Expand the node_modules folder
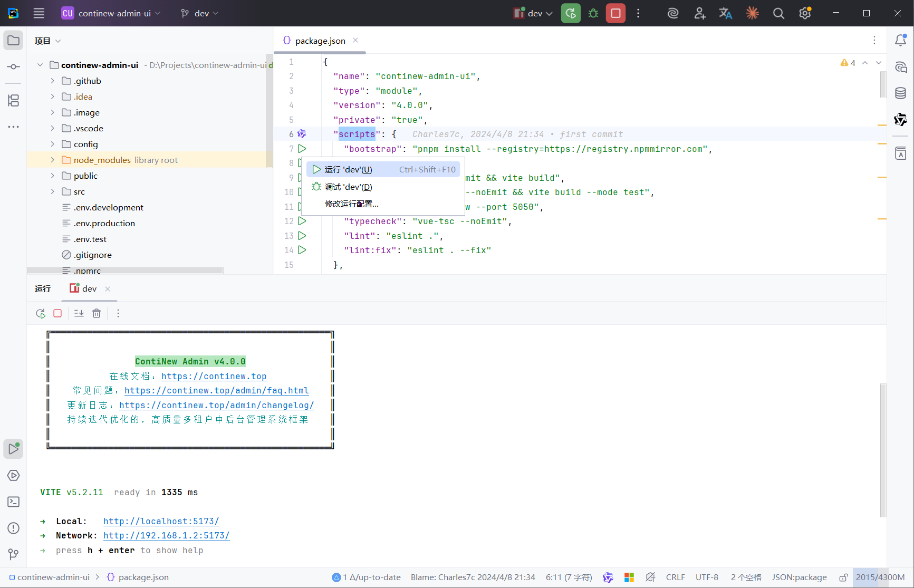The height and width of the screenshot is (588, 914). click(x=52, y=160)
